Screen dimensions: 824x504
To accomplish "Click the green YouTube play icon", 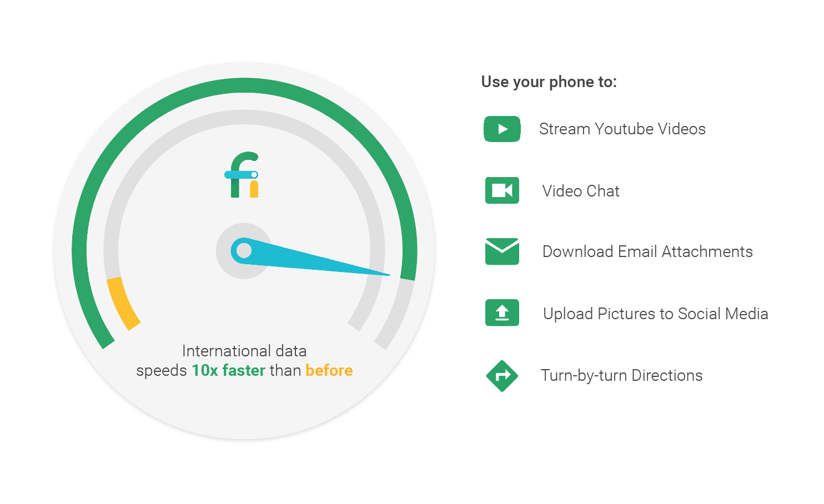I will (x=502, y=129).
